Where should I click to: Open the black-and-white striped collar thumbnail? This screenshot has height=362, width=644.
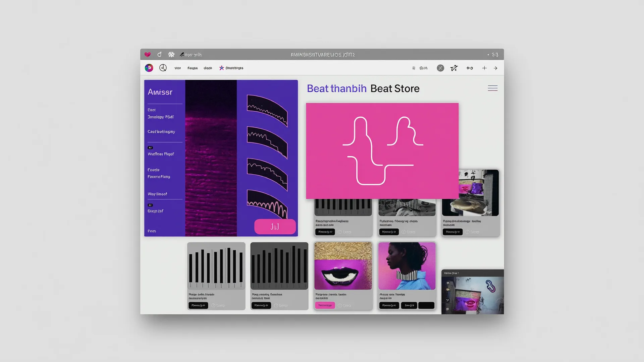point(407,207)
